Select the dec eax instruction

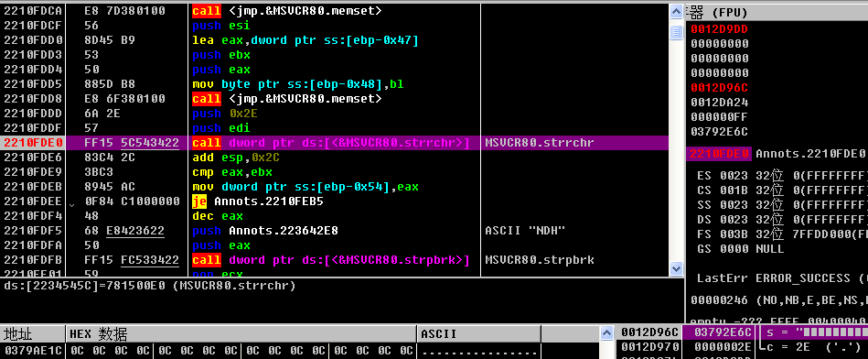217,216
